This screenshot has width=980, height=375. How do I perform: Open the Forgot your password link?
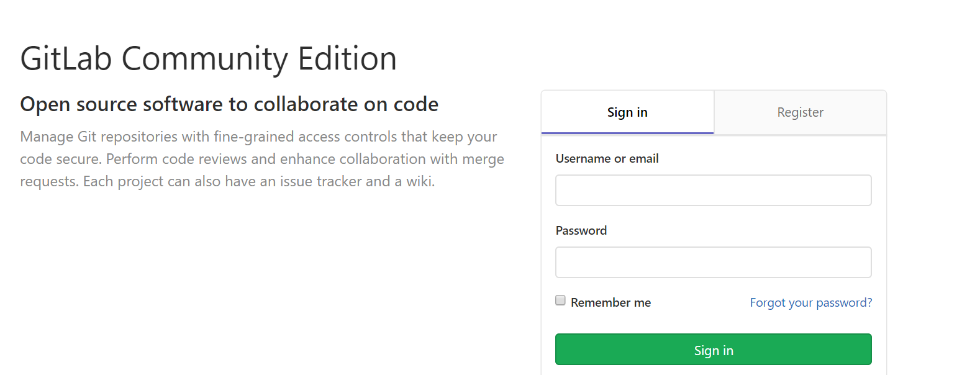pyautogui.click(x=810, y=302)
